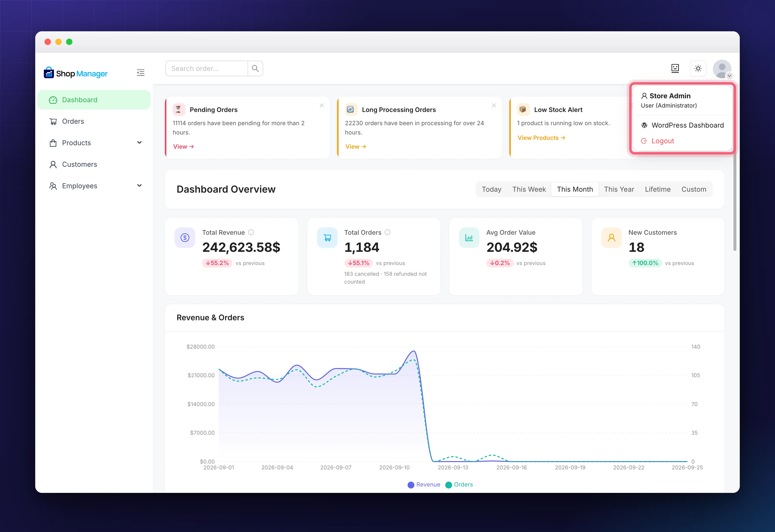
Task: Click the search magnifier button
Action: 255,68
